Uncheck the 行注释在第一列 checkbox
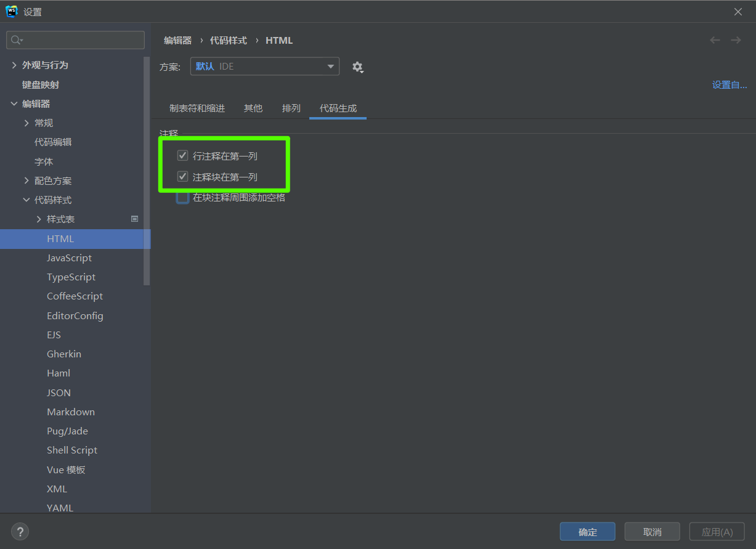 182,156
